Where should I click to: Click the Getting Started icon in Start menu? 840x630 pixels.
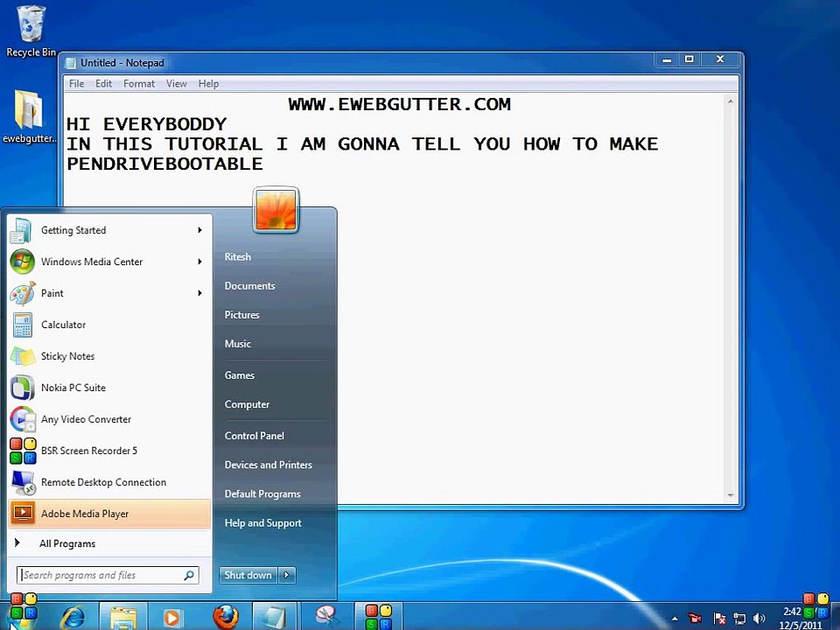pos(22,230)
